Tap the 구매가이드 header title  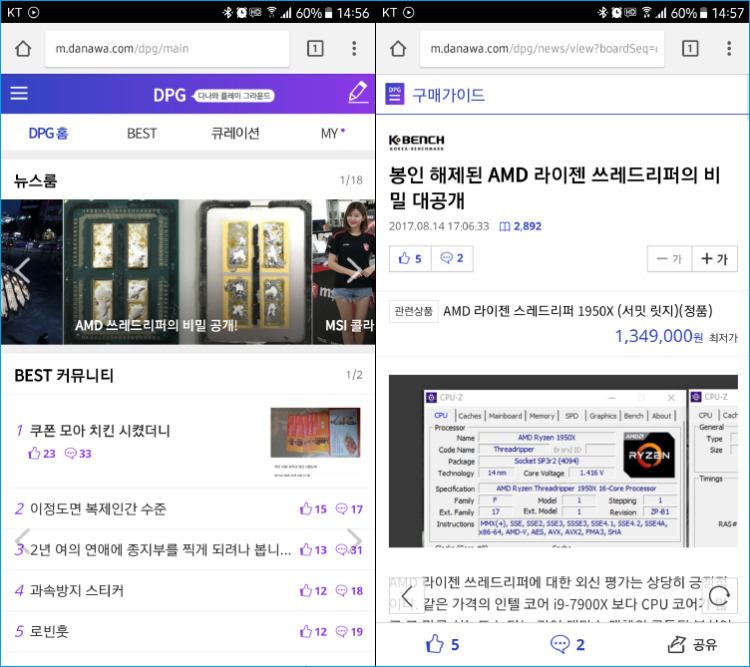click(449, 95)
